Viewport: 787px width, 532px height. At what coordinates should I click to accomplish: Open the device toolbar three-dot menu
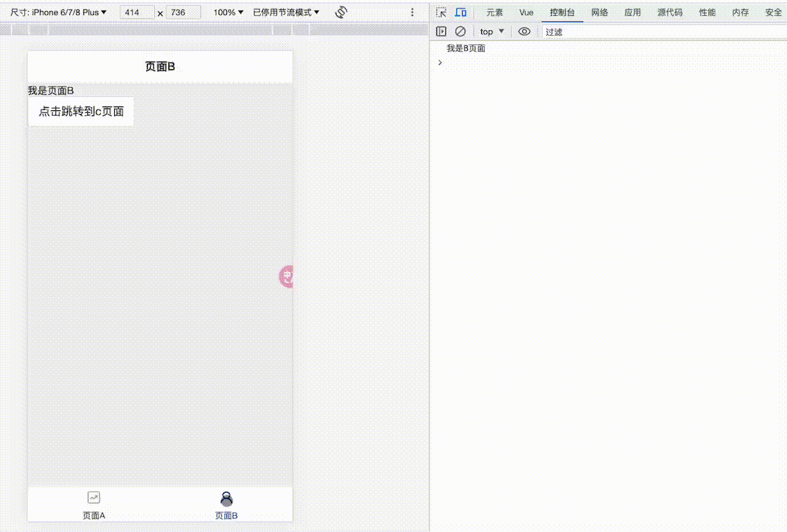point(412,12)
